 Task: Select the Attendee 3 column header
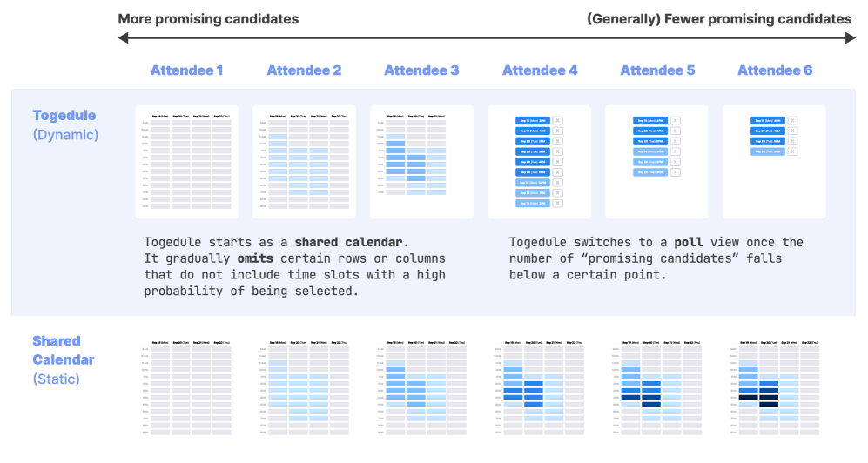tap(421, 70)
